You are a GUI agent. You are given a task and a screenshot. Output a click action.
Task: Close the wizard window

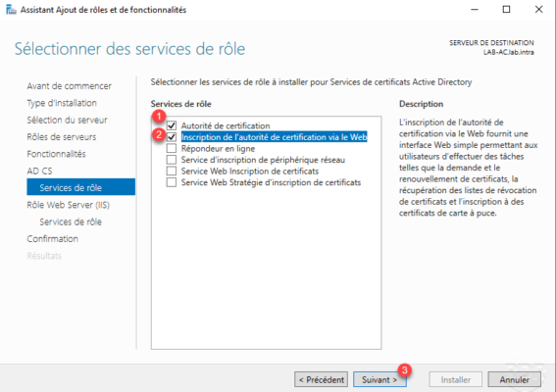[x=538, y=10]
